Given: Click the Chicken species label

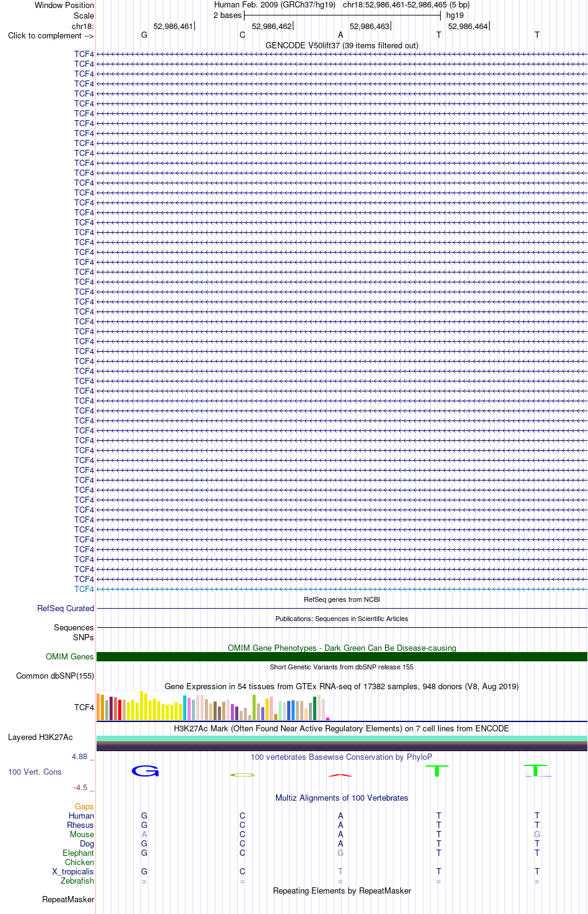Looking at the screenshot, I should [x=79, y=862].
